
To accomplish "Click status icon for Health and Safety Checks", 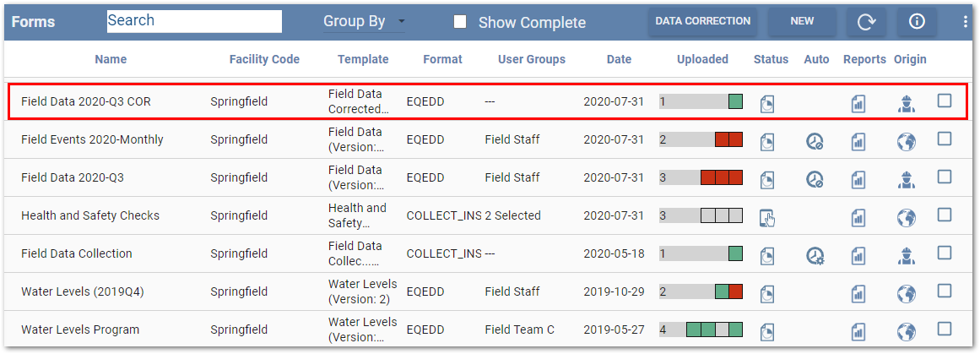I will 766,217.
